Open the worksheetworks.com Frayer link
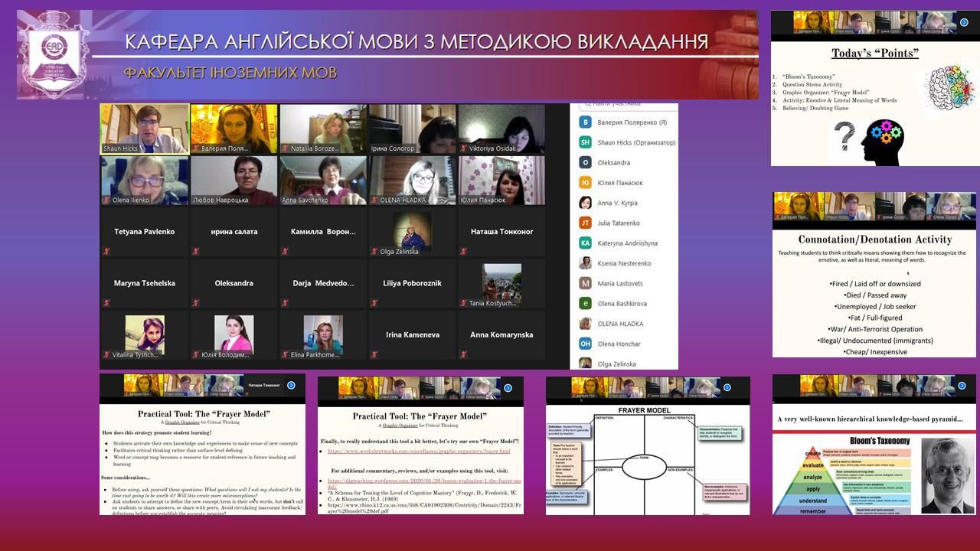The image size is (980, 551). point(419,452)
